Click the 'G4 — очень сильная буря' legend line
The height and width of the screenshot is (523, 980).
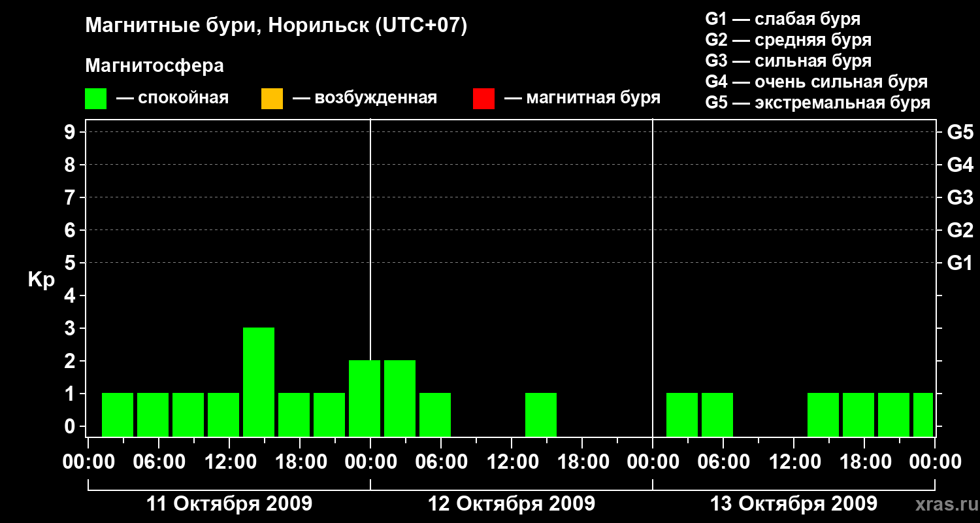[x=816, y=82]
